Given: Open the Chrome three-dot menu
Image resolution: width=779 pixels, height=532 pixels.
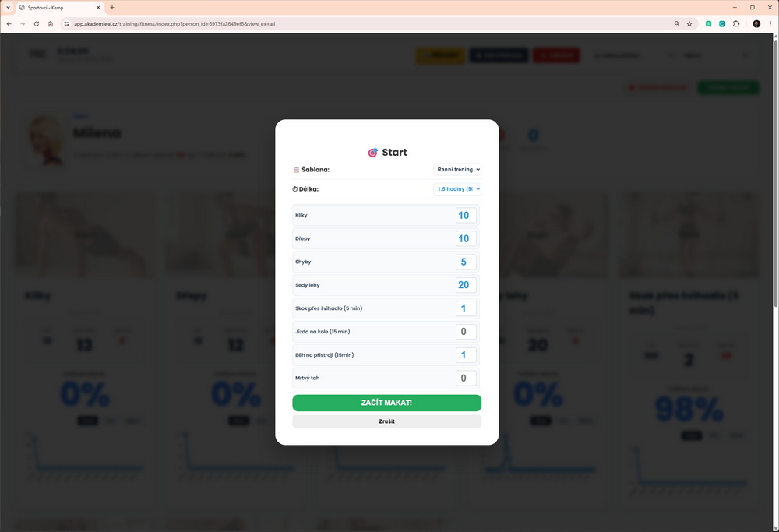Looking at the screenshot, I should coord(770,24).
